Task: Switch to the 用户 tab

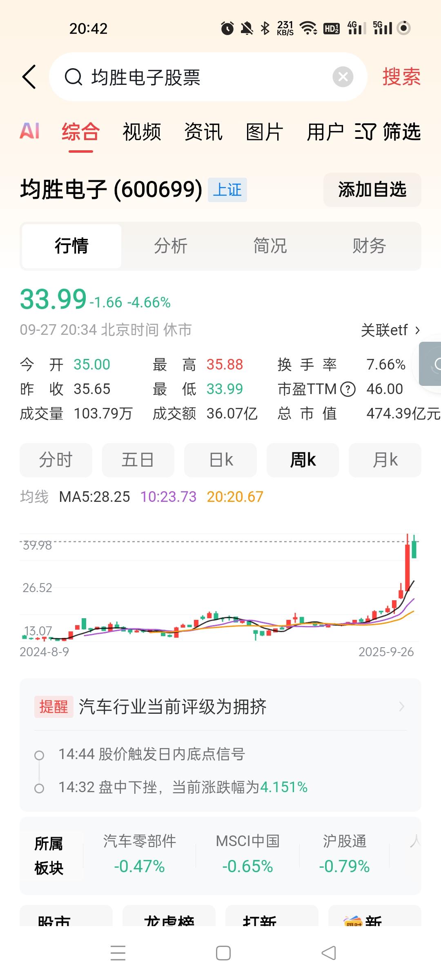Action: [x=325, y=132]
